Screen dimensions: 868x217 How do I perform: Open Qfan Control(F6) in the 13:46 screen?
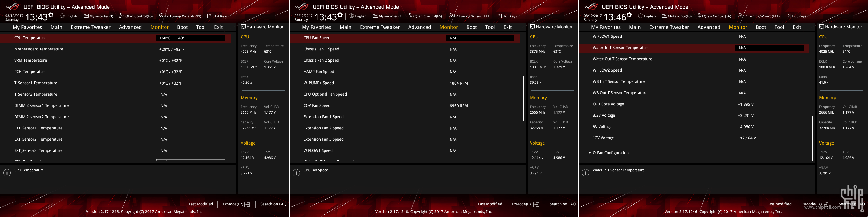pyautogui.click(x=715, y=16)
